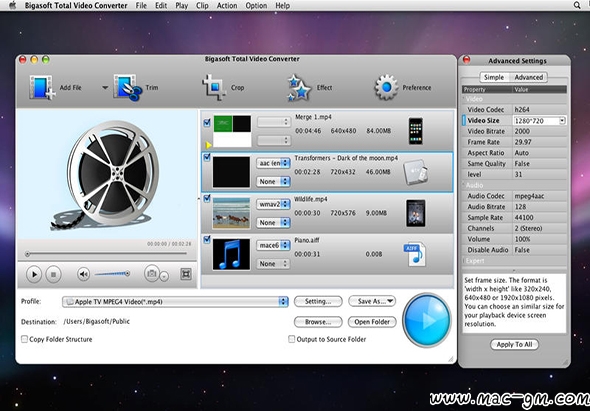Image resolution: width=590 pixels, height=411 pixels.
Task: Uncheck the Wildlife.mp4 checkbox
Action: click(207, 198)
